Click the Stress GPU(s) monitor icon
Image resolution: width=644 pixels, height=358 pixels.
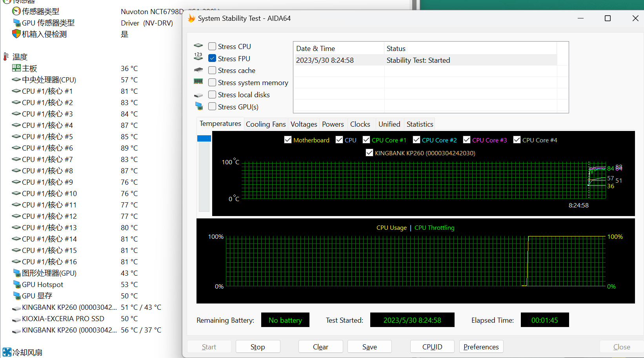(x=199, y=106)
